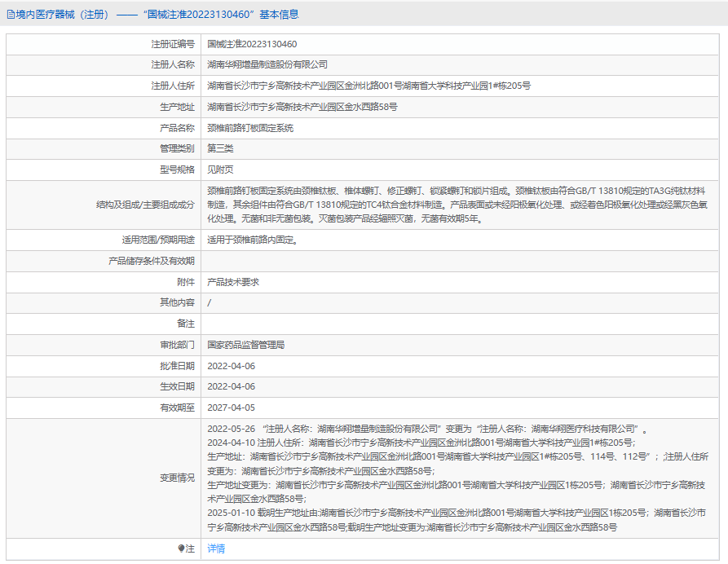Click the 生产地址 value ending 金水西路58号
Viewport: 728px width, 564px height.
[302, 107]
